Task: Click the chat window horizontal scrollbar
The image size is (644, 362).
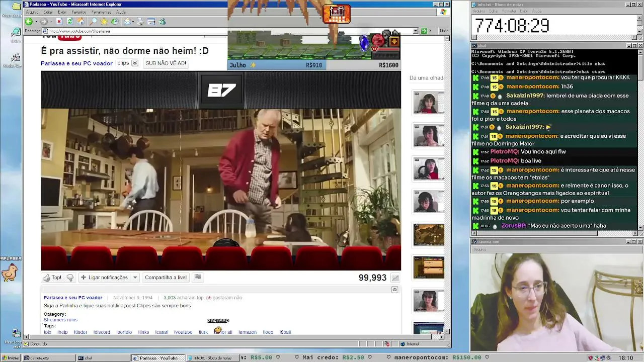Action: click(555, 233)
